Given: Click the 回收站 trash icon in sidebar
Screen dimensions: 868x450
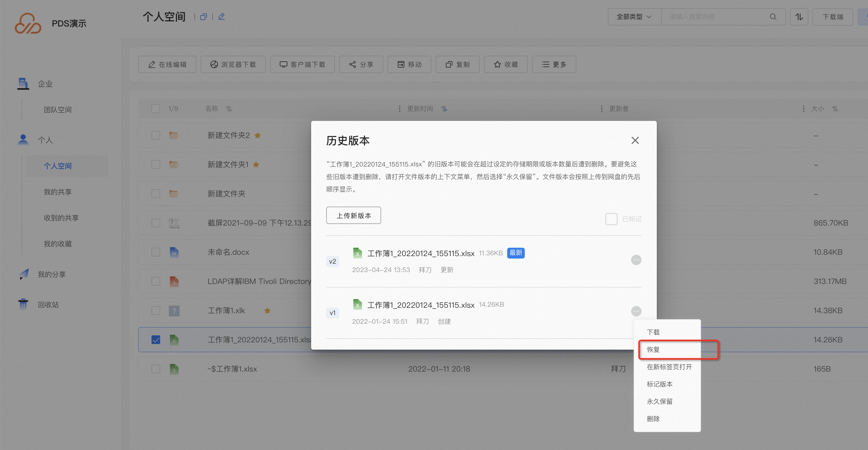Looking at the screenshot, I should pos(23,304).
